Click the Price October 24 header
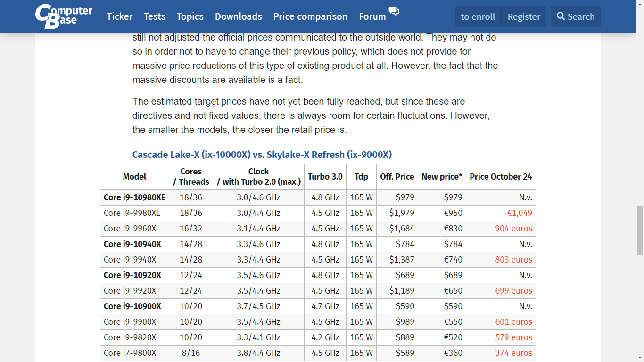Image resolution: width=644 pixels, height=362 pixels. [501, 177]
